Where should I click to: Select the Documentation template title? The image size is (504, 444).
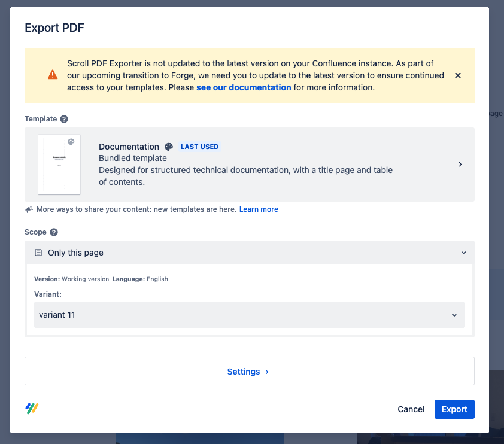(x=129, y=147)
